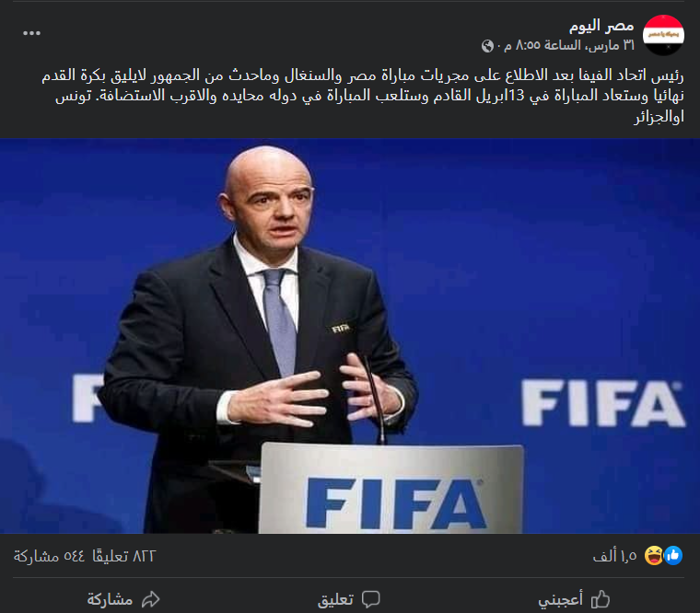This screenshot has width=700, height=613.
Task: View the ١٫٥ ألف reactions count
Action: 614,556
